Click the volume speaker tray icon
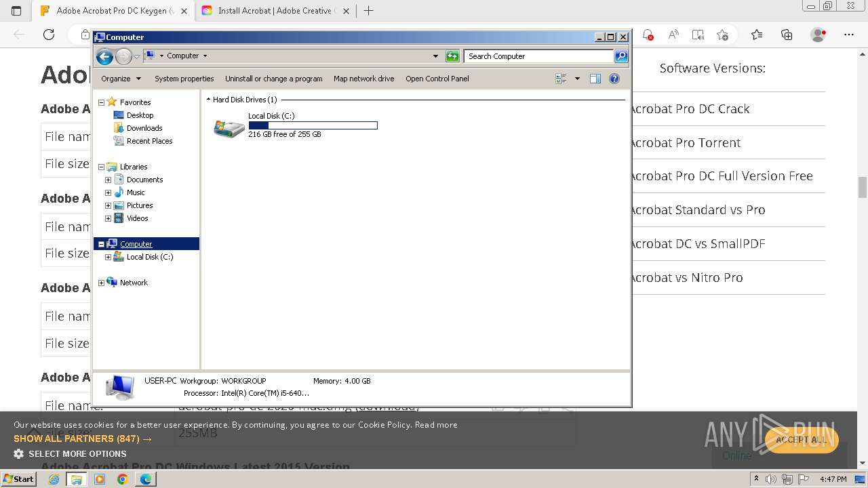Screen dimensions: 868x488 [x=771, y=479]
